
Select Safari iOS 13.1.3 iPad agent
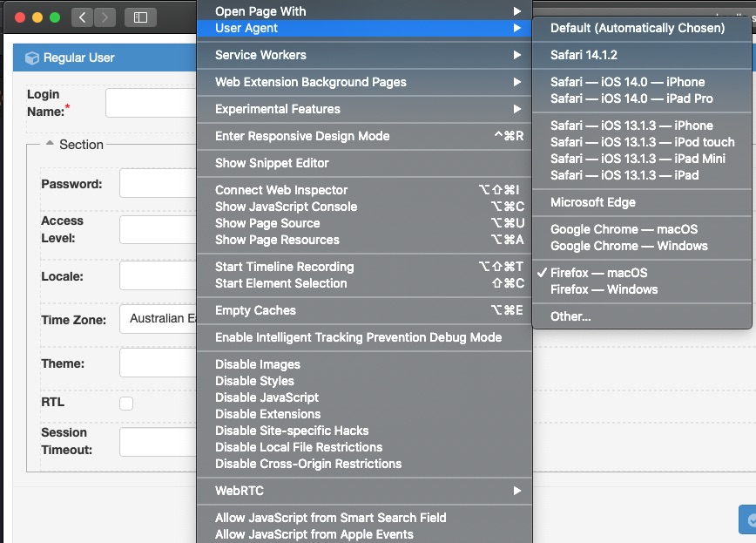pos(642,175)
